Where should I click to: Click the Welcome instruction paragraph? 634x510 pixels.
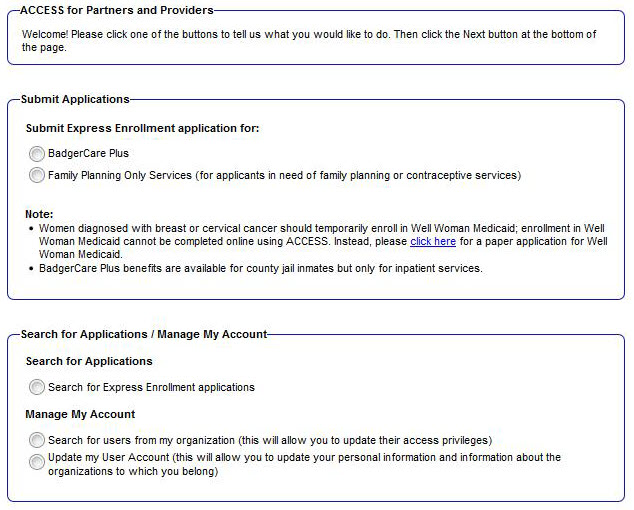308,40
